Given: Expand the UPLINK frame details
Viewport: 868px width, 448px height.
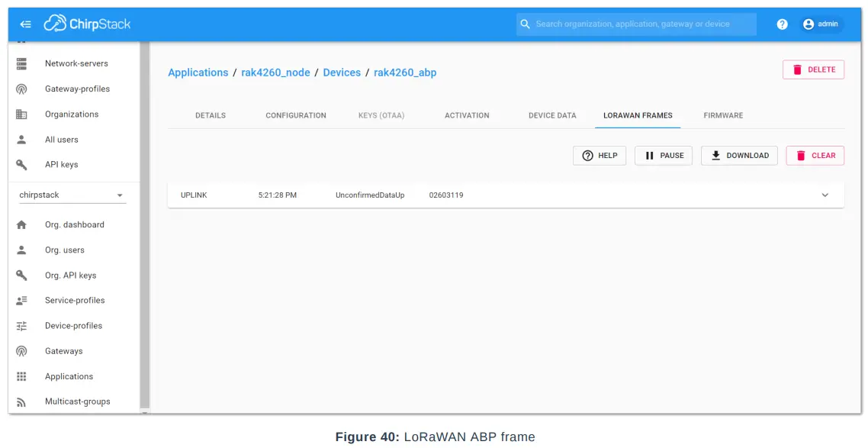Looking at the screenshot, I should click(825, 195).
